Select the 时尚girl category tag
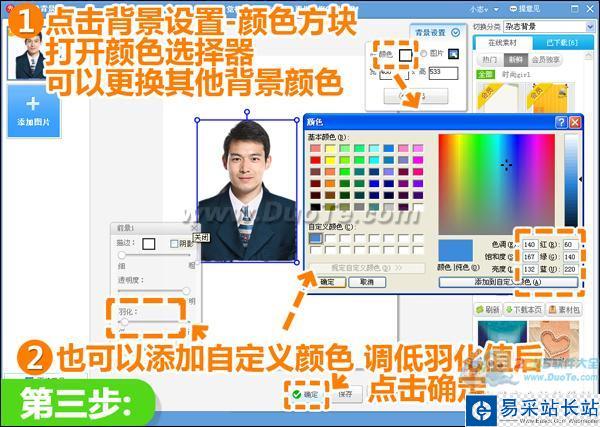The width and height of the screenshot is (600, 427). 516,75
